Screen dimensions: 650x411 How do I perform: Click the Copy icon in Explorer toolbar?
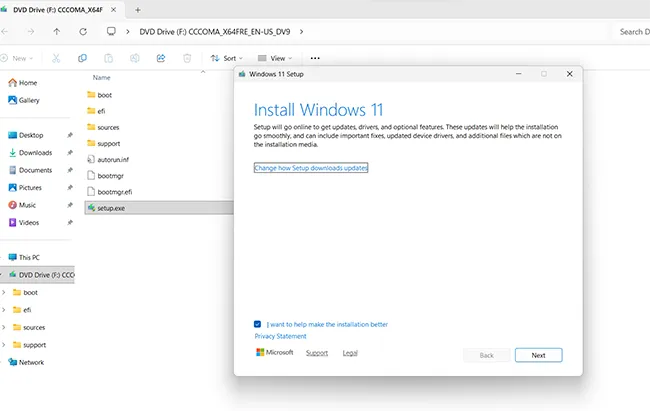click(82, 58)
